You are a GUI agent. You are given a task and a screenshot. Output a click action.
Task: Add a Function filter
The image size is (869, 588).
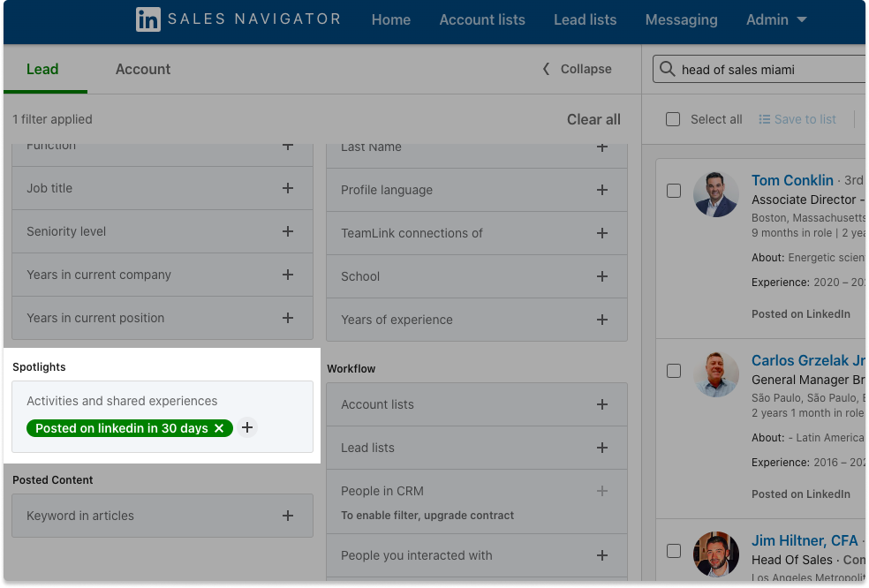pyautogui.click(x=288, y=147)
